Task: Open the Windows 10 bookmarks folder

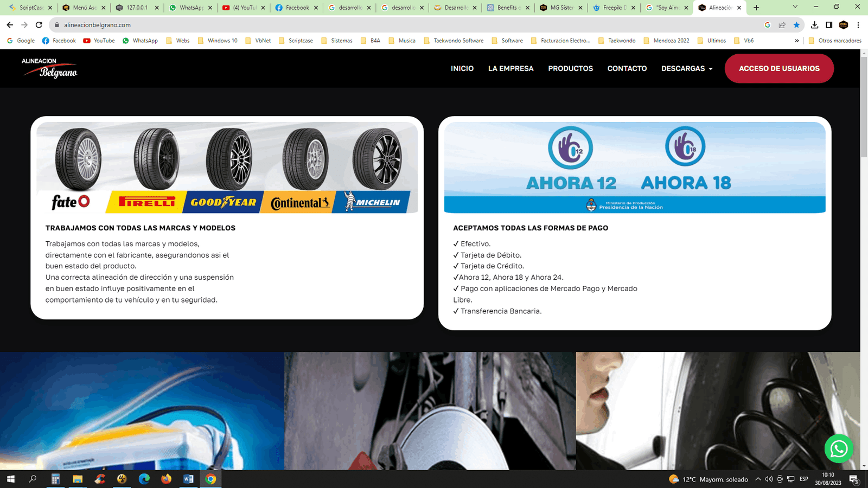Action: 218,41
